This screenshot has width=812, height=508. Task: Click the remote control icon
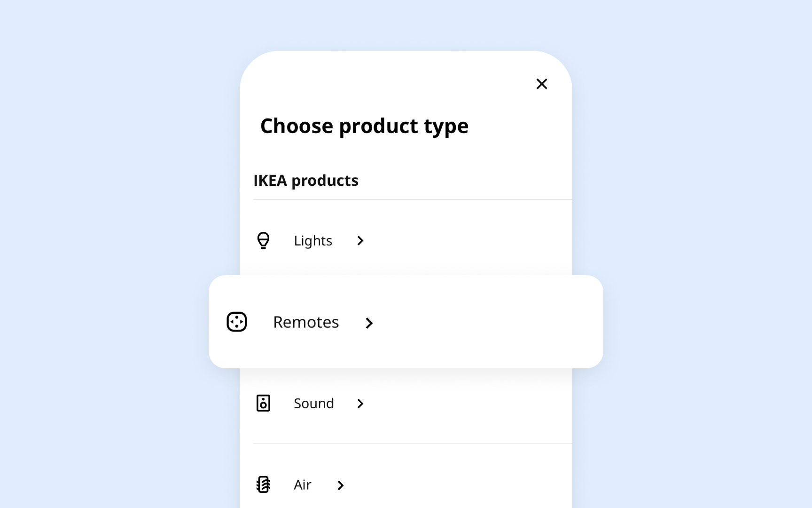point(237,322)
